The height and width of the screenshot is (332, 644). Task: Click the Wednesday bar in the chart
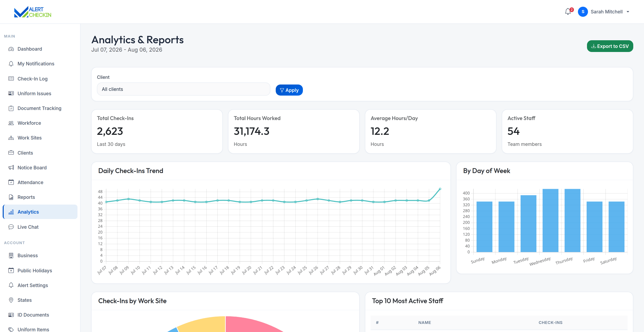(550, 220)
